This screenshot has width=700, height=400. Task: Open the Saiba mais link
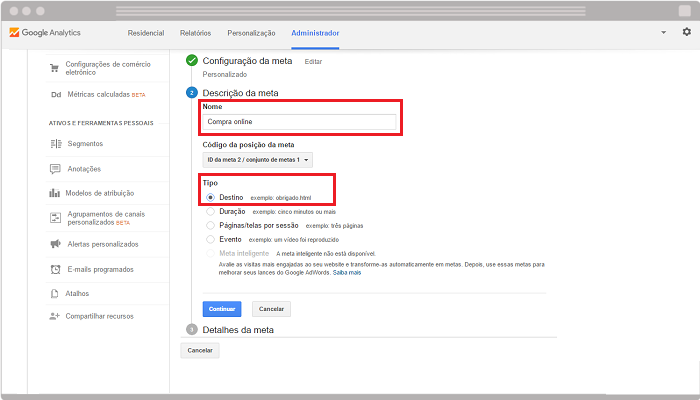point(347,273)
